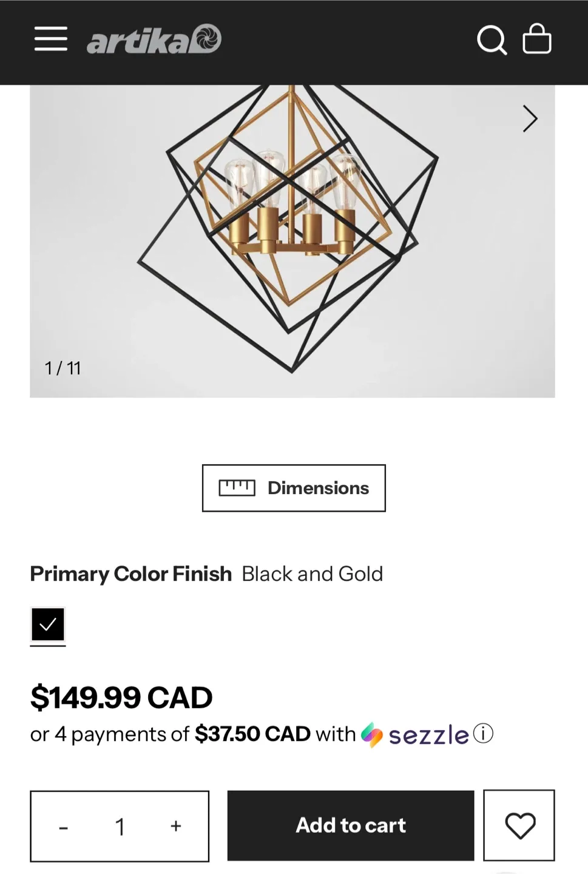
Task: Click the Artika logo
Action: click(x=154, y=40)
